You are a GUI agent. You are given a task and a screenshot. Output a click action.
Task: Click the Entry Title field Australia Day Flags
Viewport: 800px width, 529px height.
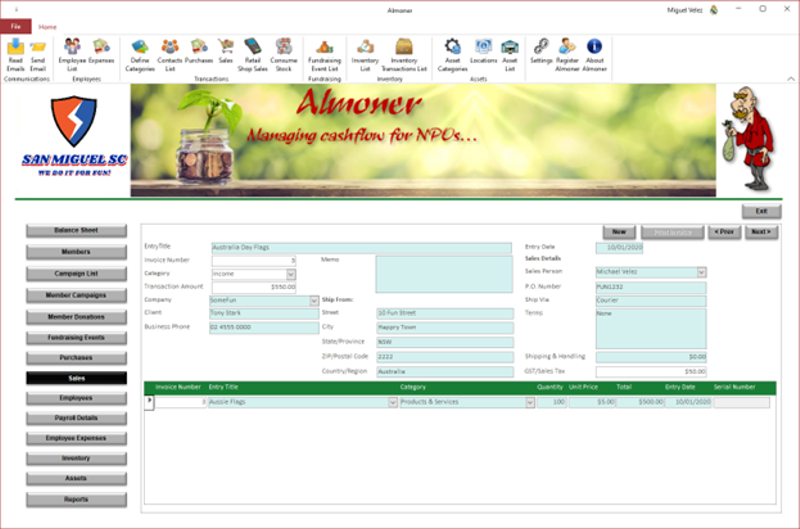361,248
